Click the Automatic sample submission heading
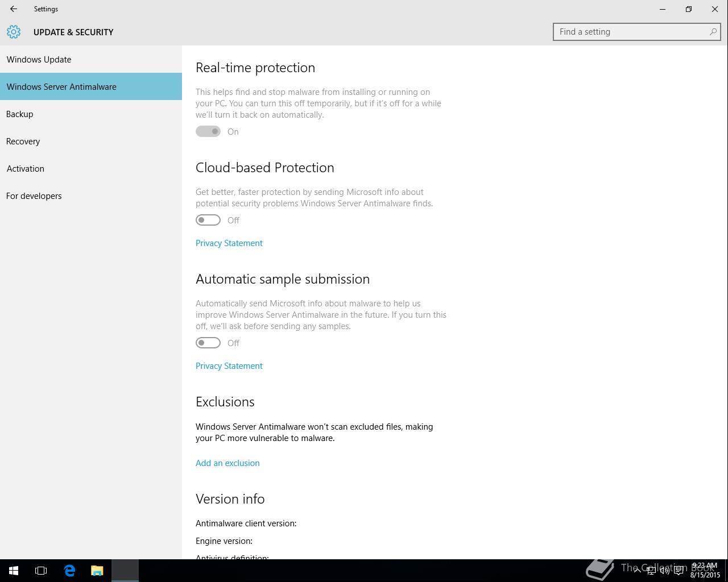The width and height of the screenshot is (728, 582). coord(283,279)
